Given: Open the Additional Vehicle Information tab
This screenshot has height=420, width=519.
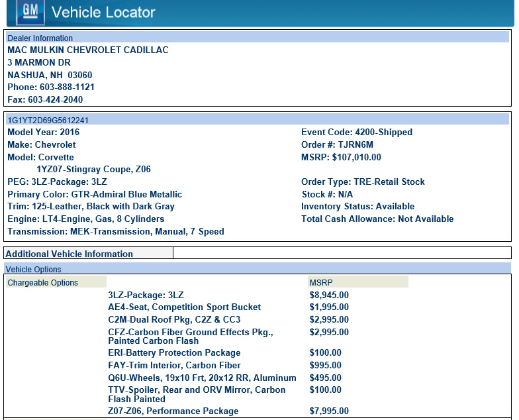Looking at the screenshot, I should pos(89,253).
